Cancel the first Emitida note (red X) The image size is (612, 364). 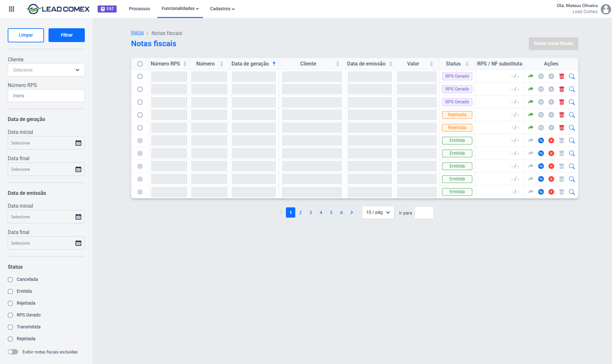551,141
